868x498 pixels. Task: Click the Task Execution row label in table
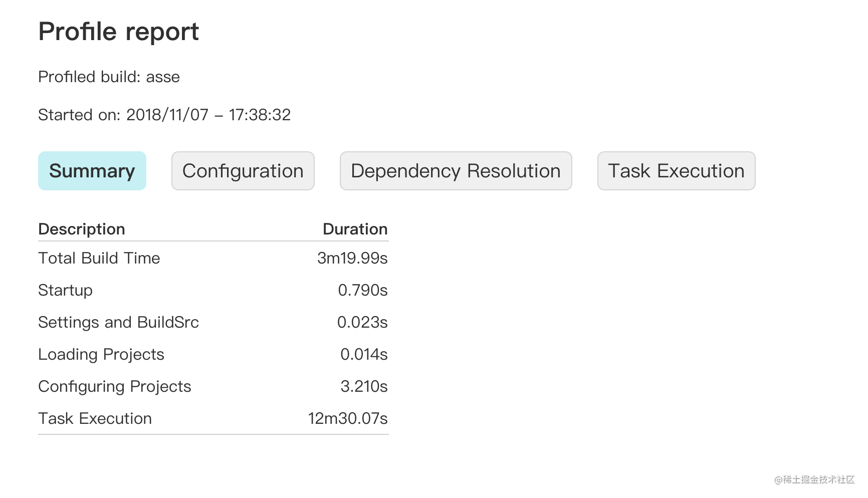click(95, 418)
